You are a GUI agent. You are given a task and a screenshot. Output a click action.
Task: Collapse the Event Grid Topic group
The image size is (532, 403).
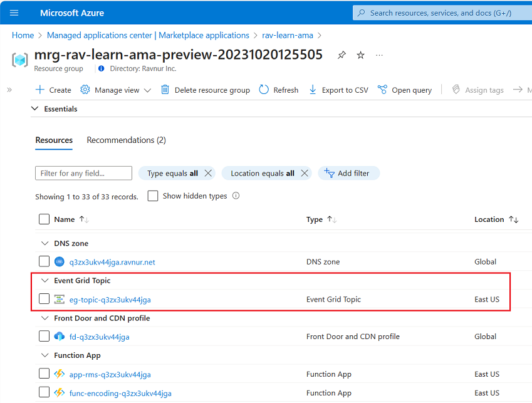pyautogui.click(x=44, y=280)
